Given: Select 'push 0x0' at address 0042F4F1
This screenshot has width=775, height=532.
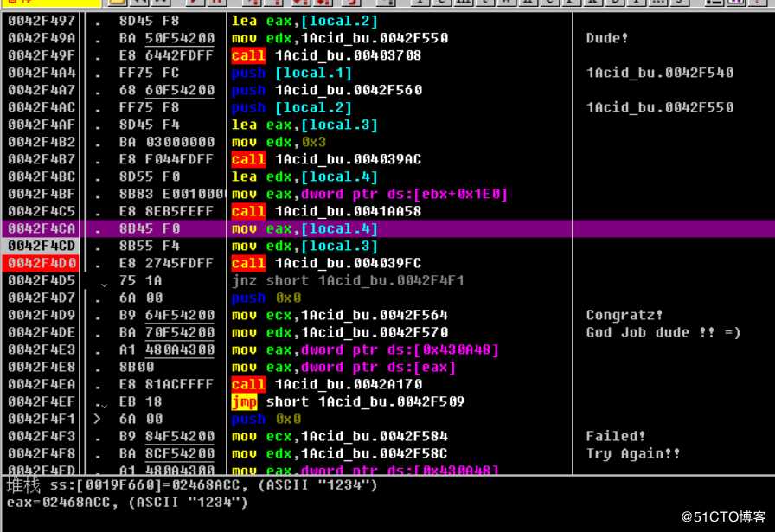Looking at the screenshot, I should [x=266, y=420].
